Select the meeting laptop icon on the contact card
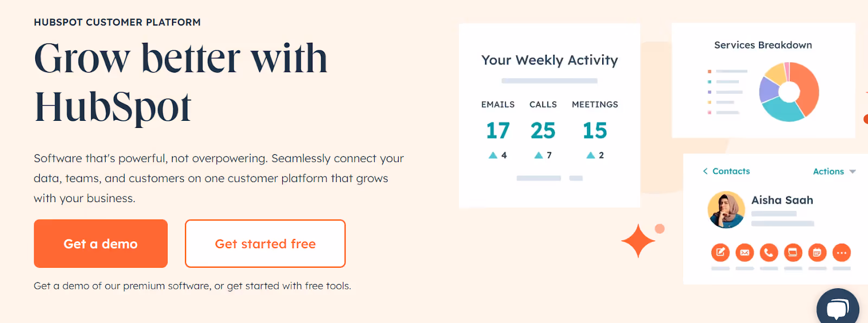 point(793,253)
